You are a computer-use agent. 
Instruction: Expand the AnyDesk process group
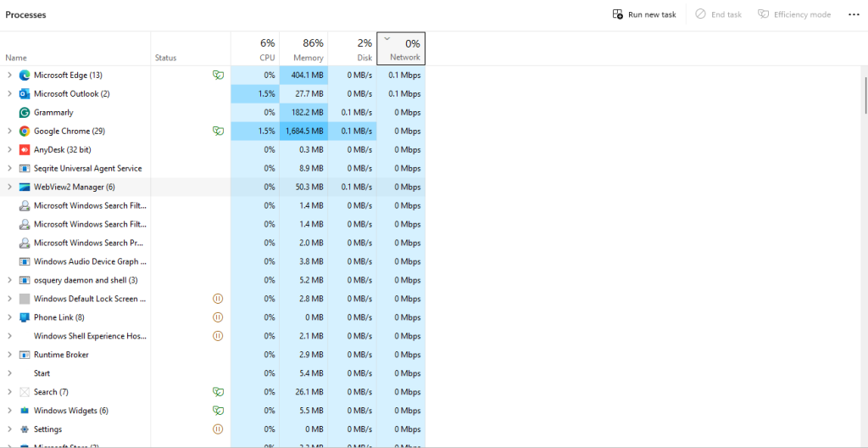(8, 149)
